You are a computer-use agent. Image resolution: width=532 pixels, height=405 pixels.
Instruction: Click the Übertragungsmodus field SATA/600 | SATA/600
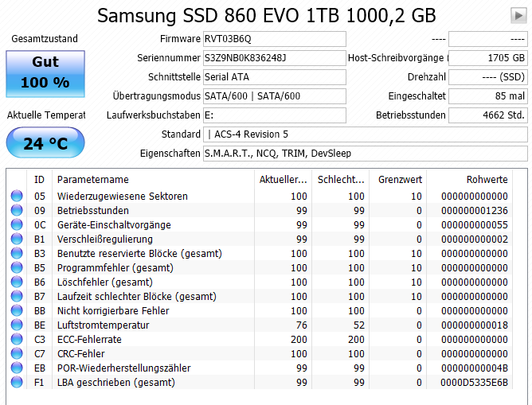point(275,96)
